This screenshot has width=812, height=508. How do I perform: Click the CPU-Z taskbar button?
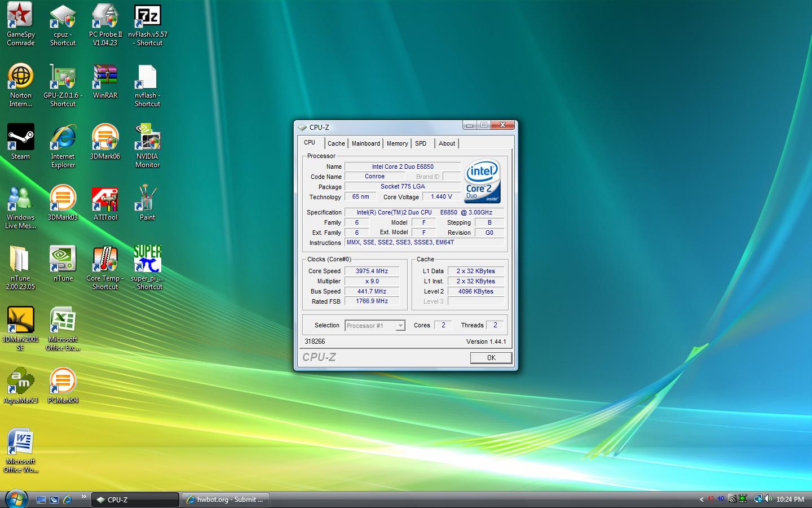tap(135, 500)
